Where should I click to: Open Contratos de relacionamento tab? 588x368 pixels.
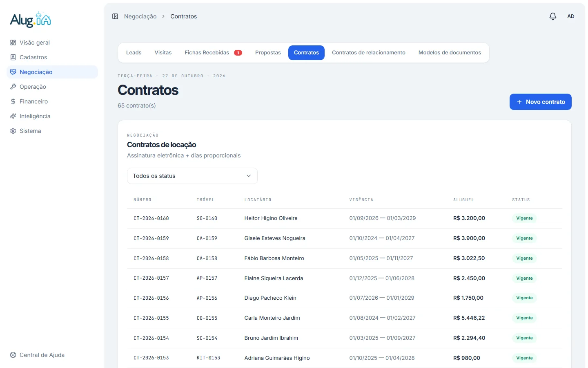tap(369, 53)
